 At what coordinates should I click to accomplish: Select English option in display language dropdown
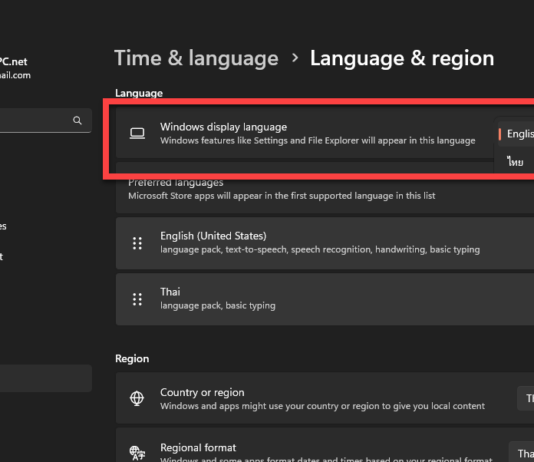(x=516, y=134)
